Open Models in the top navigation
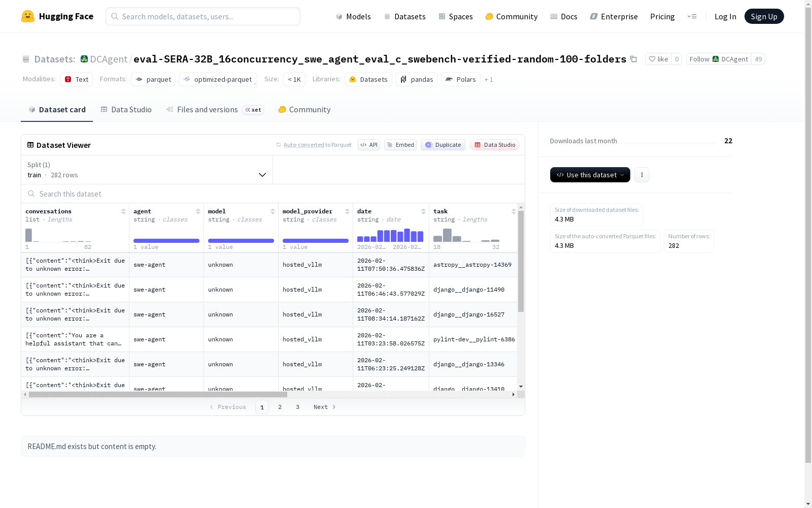The width and height of the screenshot is (812, 508). [x=353, y=16]
